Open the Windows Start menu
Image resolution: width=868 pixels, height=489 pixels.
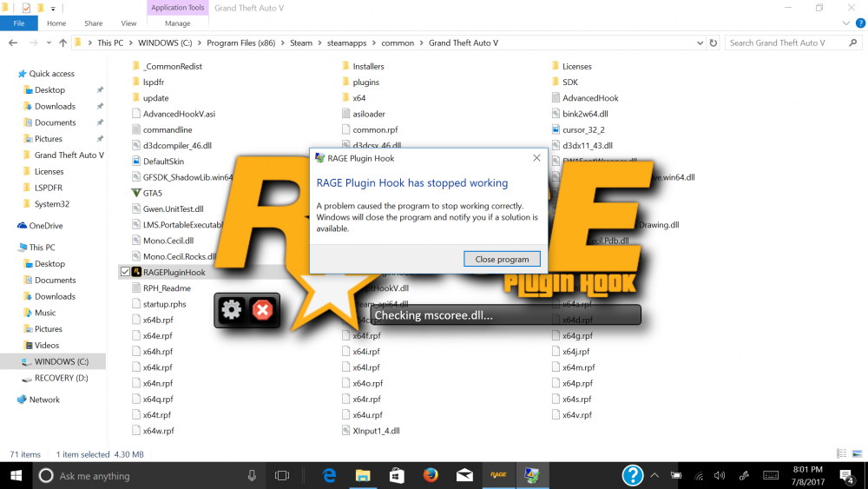[16, 476]
